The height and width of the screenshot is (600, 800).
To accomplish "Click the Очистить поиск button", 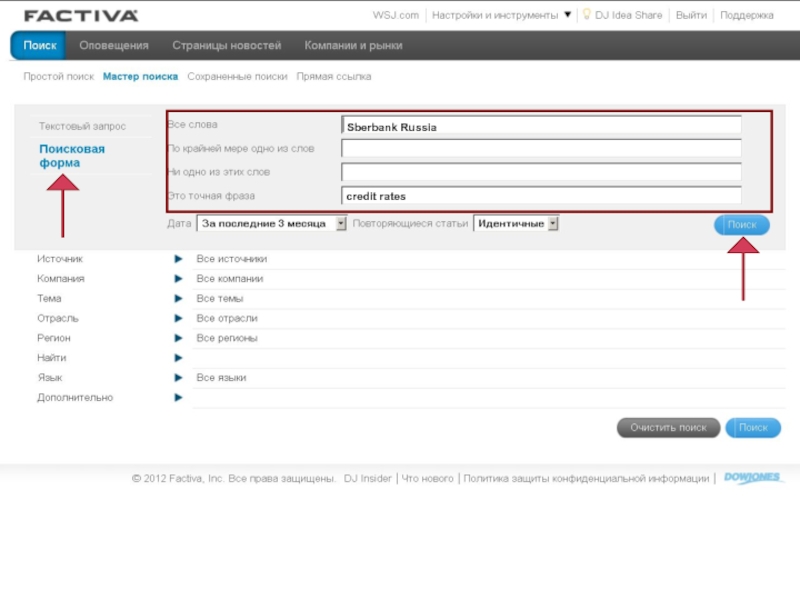I will 668,428.
